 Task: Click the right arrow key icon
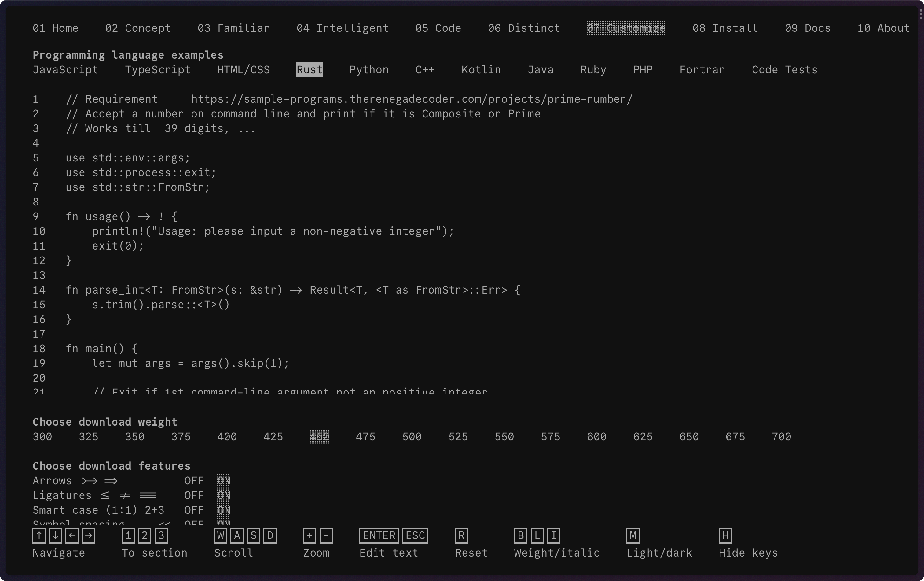[x=89, y=536]
